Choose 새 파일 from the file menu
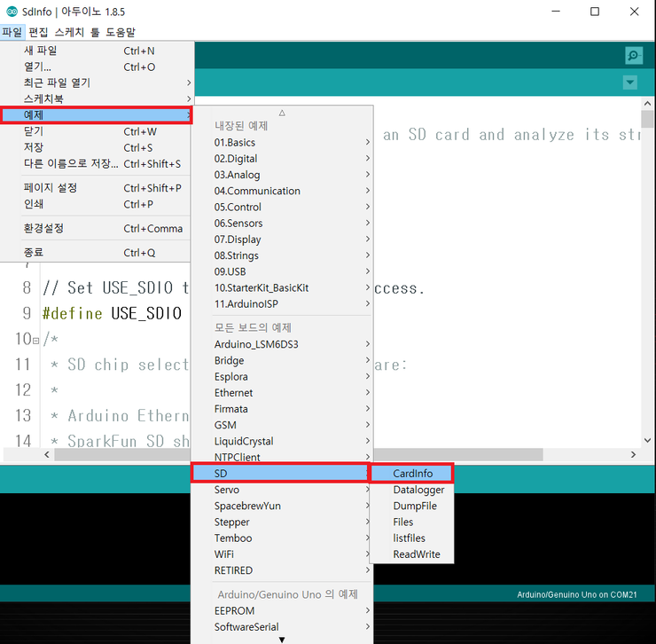 click(97, 51)
